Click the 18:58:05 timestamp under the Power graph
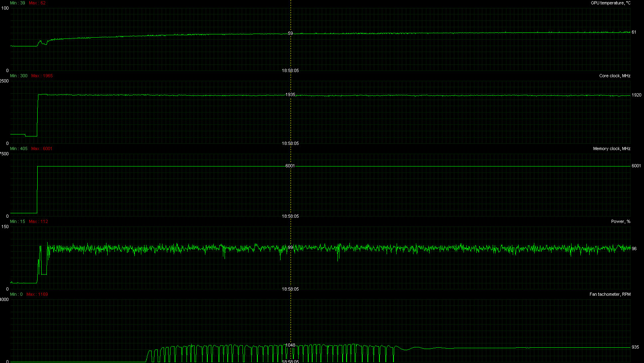Image resolution: width=644 pixels, height=363 pixels. (290, 289)
